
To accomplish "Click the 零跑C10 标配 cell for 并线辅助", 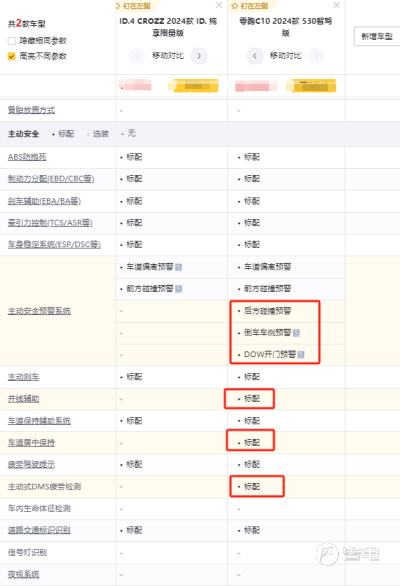I will click(252, 399).
